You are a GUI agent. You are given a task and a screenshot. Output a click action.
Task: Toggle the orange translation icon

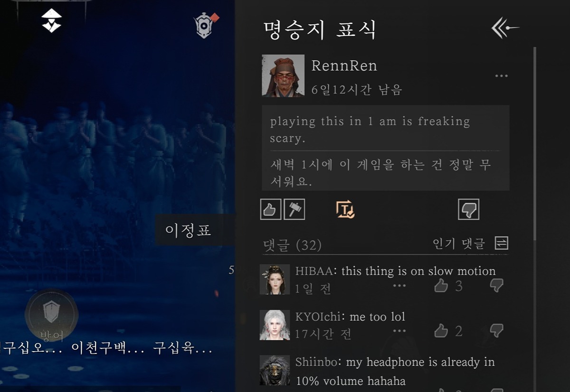[x=345, y=209]
